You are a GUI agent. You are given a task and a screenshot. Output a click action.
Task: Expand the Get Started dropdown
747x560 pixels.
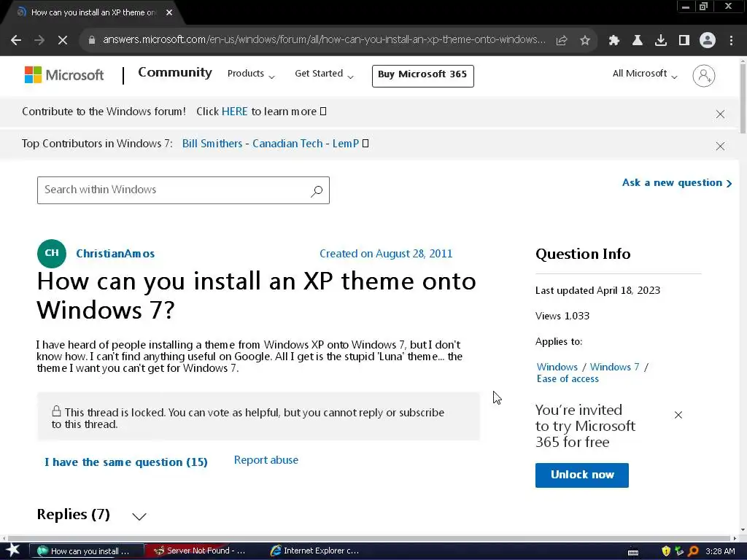324,74
